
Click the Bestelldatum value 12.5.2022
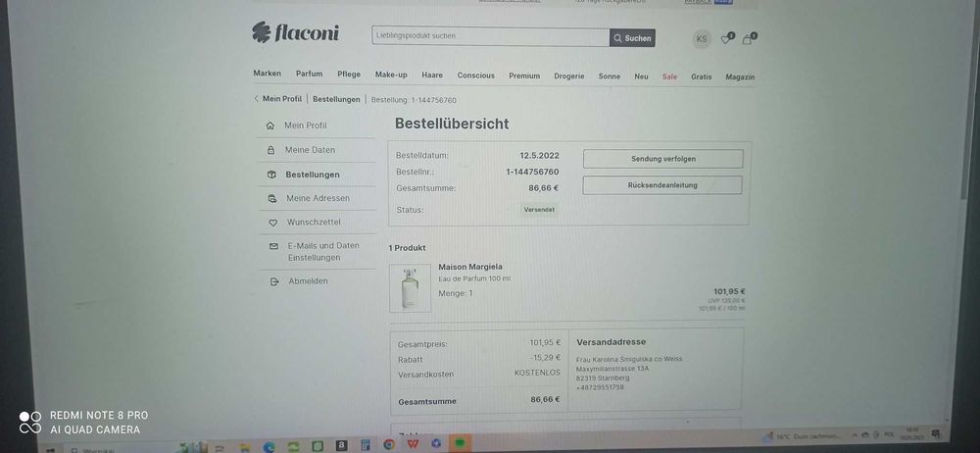(x=539, y=155)
